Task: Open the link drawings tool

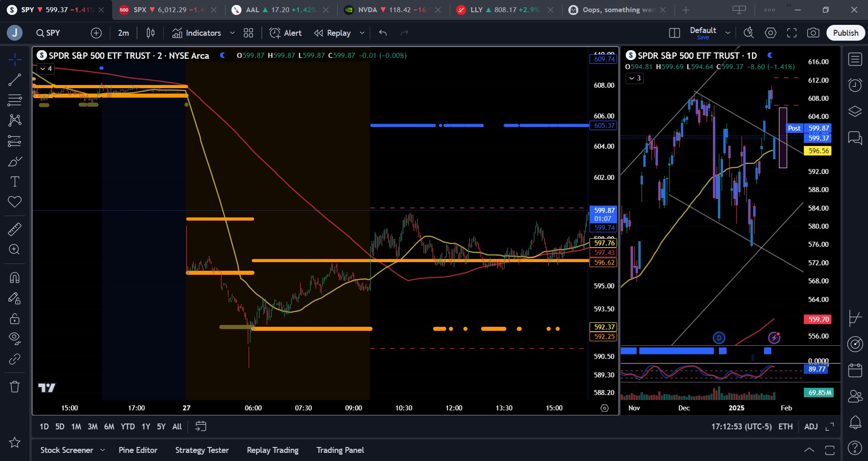Action: pyautogui.click(x=14, y=359)
